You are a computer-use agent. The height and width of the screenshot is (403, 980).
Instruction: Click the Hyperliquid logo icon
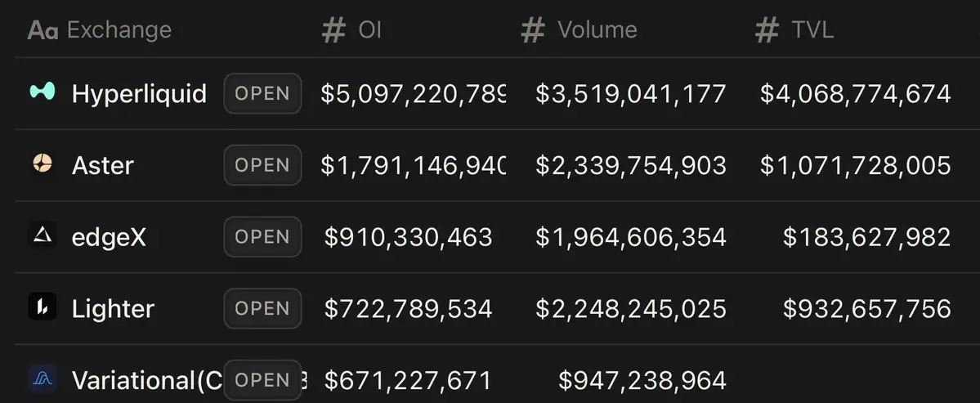click(x=42, y=92)
